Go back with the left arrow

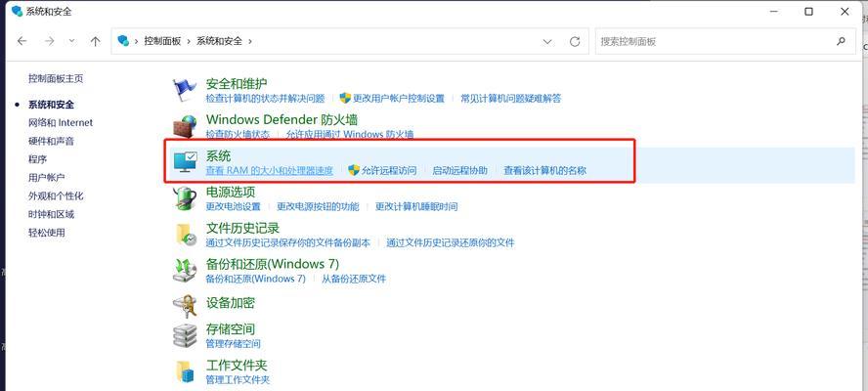[22, 41]
